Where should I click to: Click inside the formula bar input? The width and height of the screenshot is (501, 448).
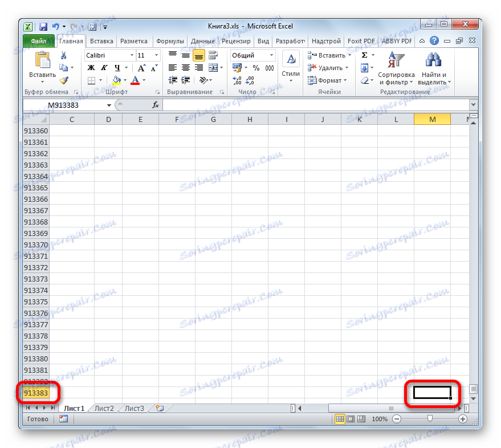click(x=316, y=105)
